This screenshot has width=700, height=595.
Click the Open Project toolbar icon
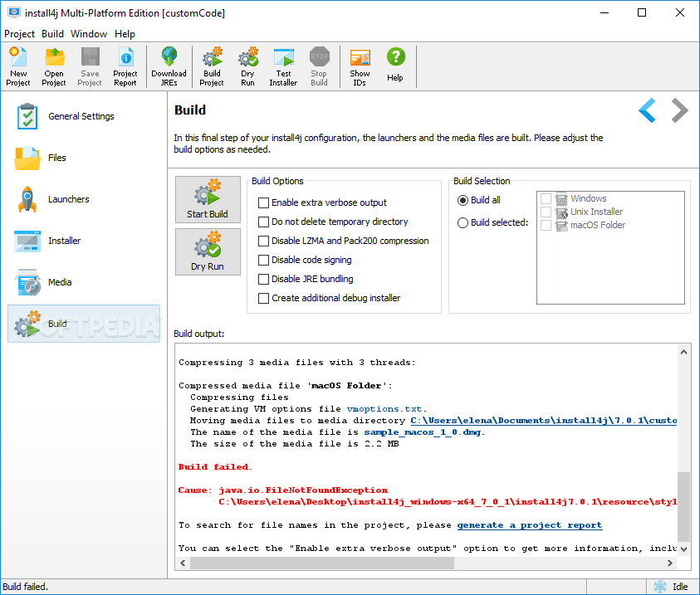click(54, 66)
